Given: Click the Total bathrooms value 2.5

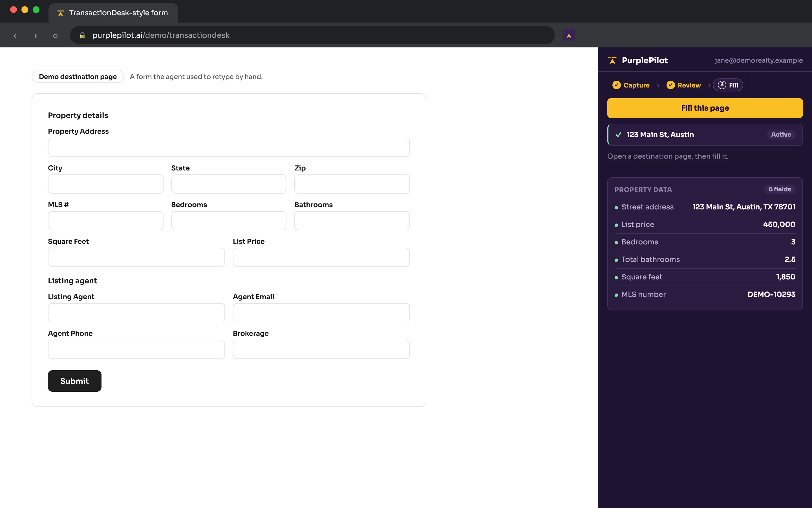Looking at the screenshot, I should coord(790,259).
